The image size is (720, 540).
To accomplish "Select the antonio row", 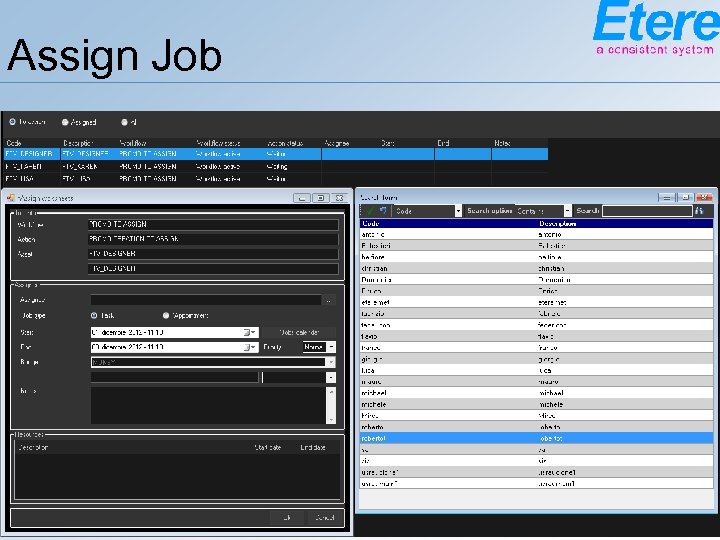I will [x=536, y=235].
